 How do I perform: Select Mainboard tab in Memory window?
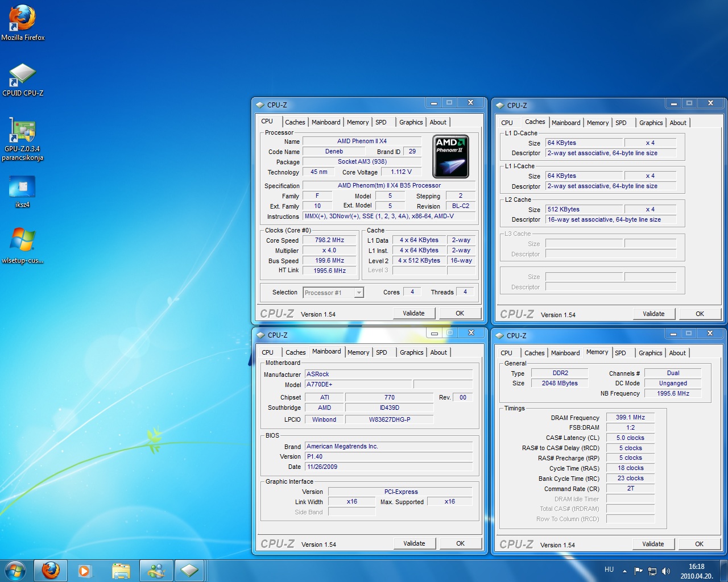(x=565, y=353)
